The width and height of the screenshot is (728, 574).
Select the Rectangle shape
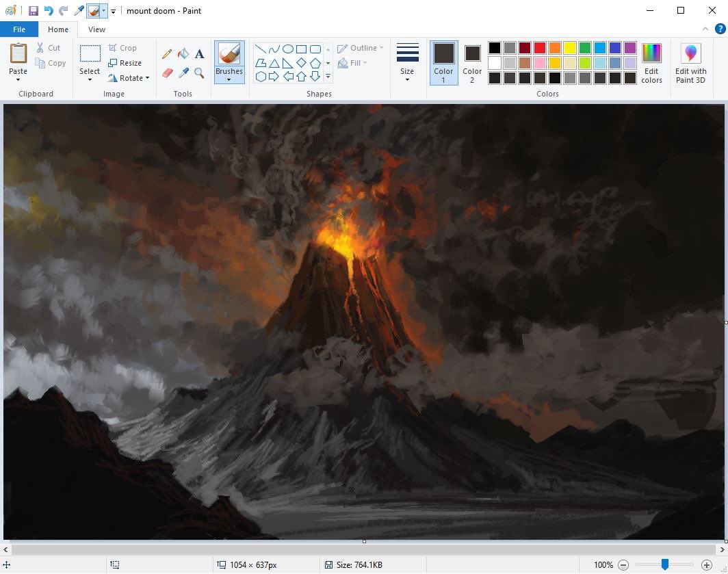tap(301, 49)
